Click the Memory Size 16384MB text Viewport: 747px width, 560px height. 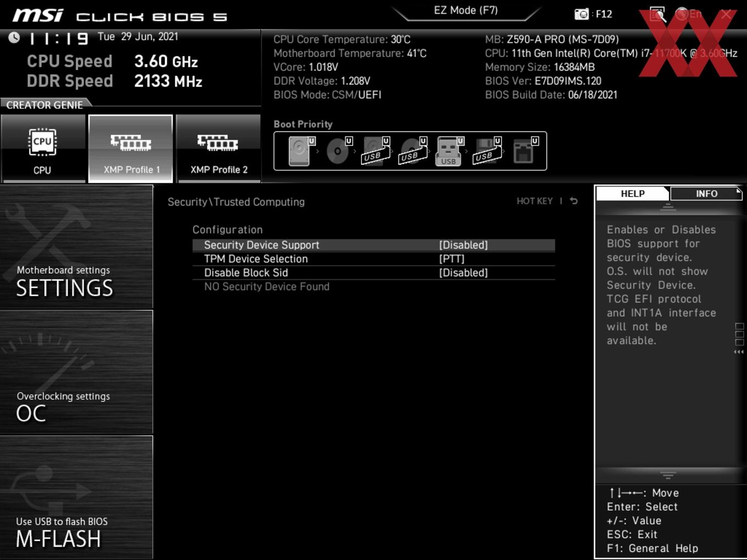click(x=540, y=67)
